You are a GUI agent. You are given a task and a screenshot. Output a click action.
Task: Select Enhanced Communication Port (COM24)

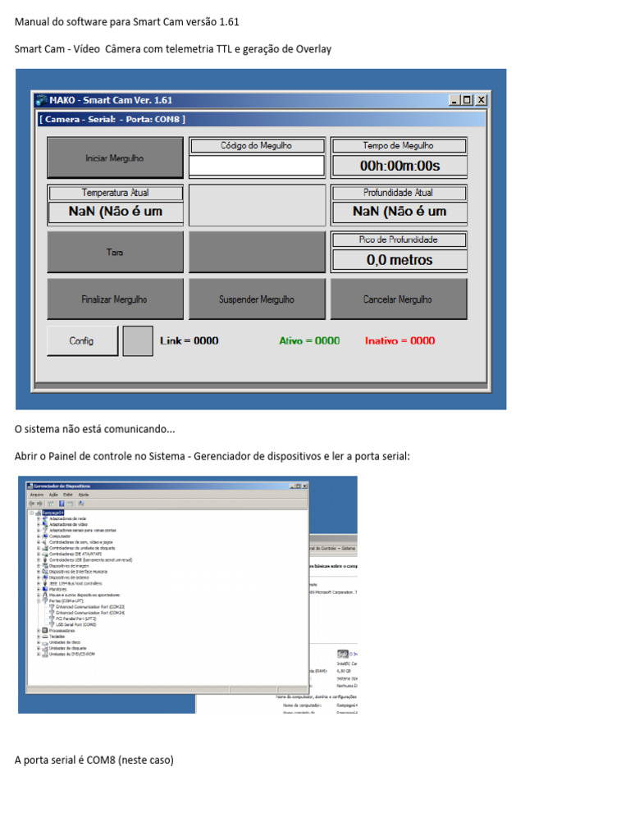pyautogui.click(x=90, y=612)
